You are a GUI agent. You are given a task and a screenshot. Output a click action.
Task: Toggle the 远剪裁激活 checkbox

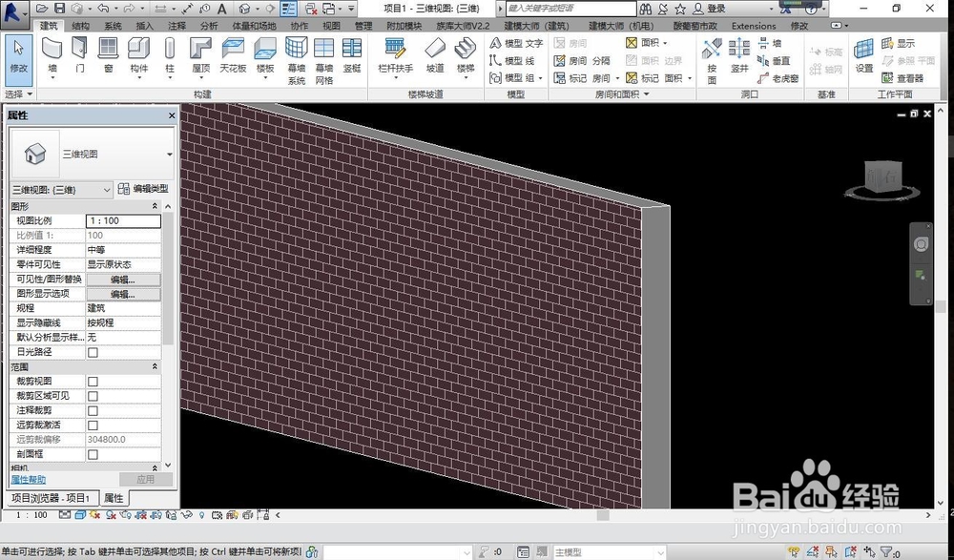93,425
